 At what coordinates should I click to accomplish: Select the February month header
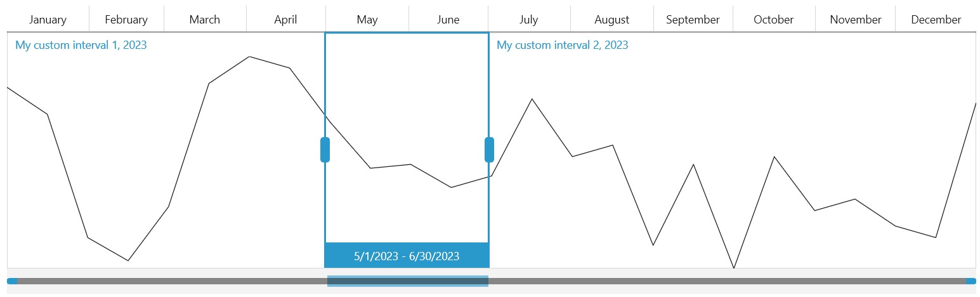(127, 19)
